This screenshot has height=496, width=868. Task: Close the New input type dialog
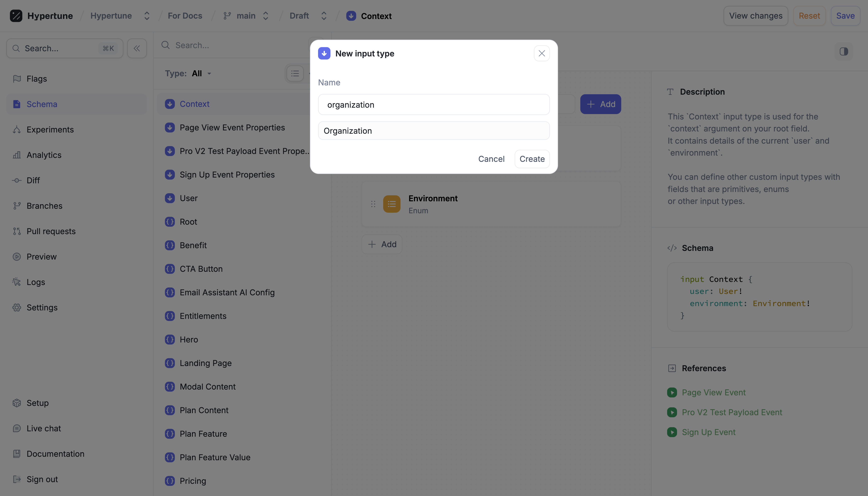(542, 54)
